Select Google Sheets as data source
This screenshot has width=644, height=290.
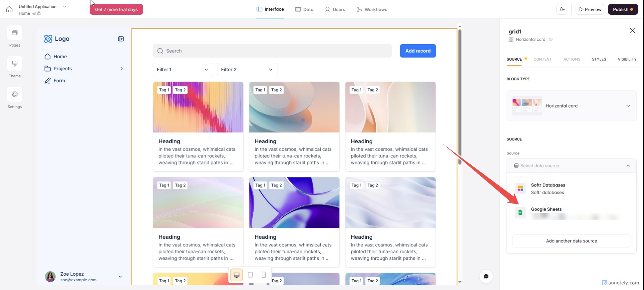click(x=546, y=210)
